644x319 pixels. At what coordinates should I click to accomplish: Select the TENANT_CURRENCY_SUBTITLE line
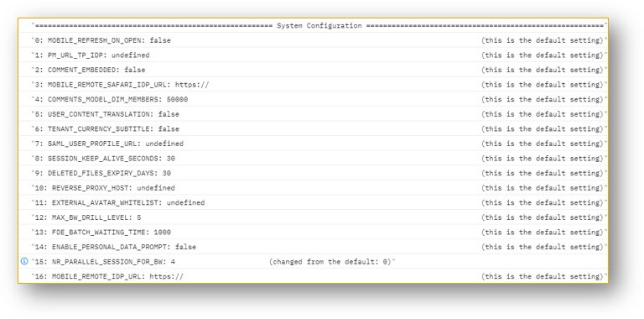coord(314,128)
